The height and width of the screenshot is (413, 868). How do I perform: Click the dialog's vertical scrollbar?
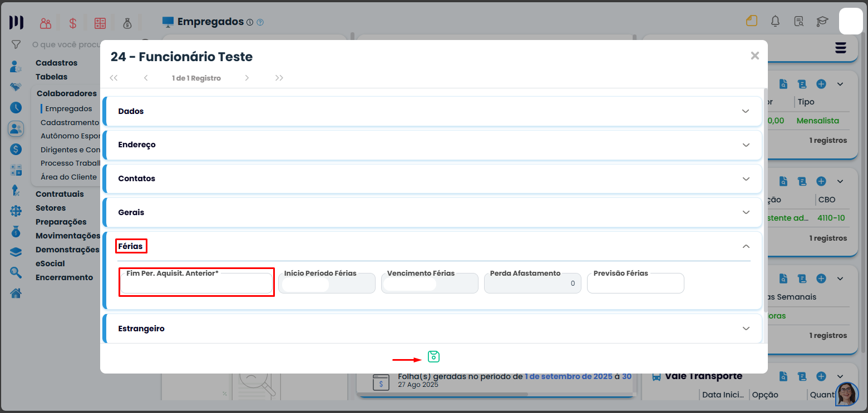pos(766,200)
